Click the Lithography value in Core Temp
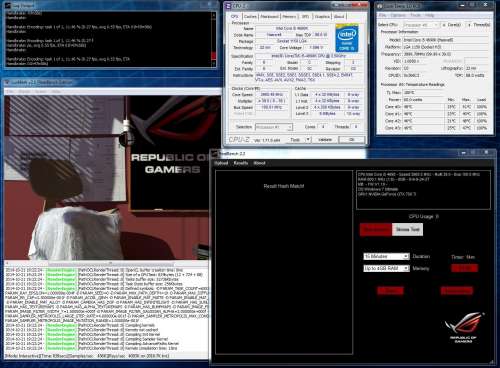Screen dimensions: 500x368 click(x=476, y=68)
